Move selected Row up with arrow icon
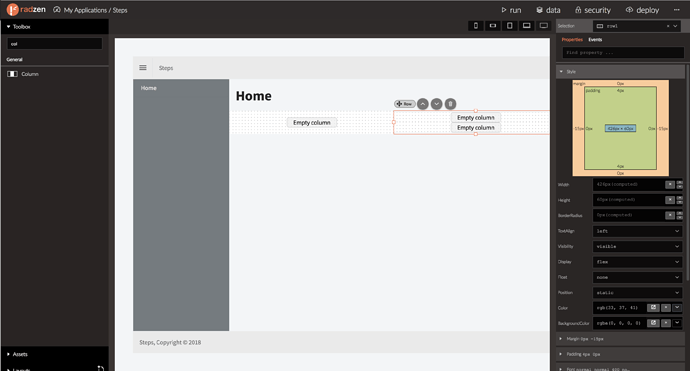The height and width of the screenshot is (371, 690). pyautogui.click(x=422, y=104)
